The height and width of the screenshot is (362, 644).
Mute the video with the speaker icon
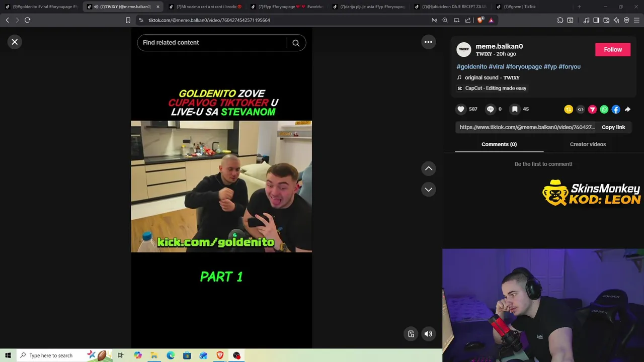[x=428, y=334]
